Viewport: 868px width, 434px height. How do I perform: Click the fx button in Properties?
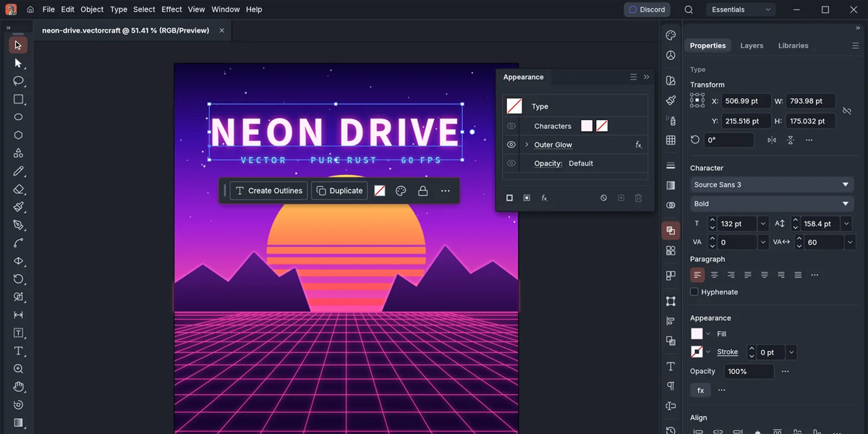click(x=700, y=390)
